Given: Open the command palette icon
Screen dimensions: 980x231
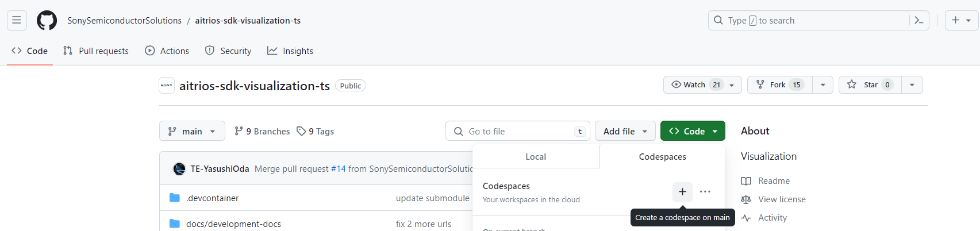Looking at the screenshot, I should point(918,21).
